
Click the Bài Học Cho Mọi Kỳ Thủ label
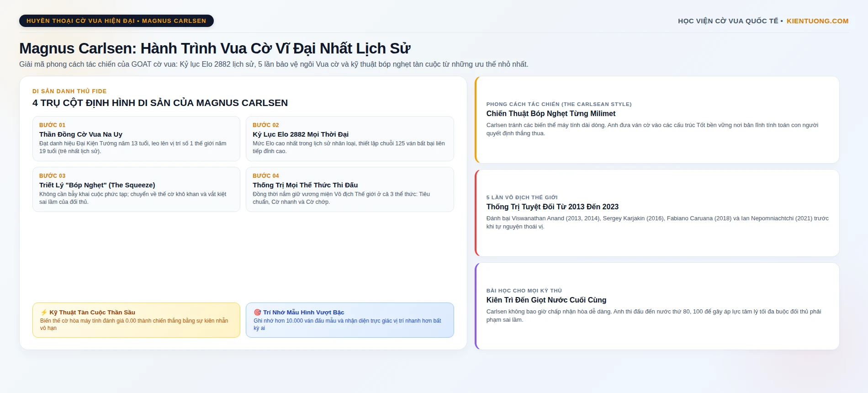(524, 291)
